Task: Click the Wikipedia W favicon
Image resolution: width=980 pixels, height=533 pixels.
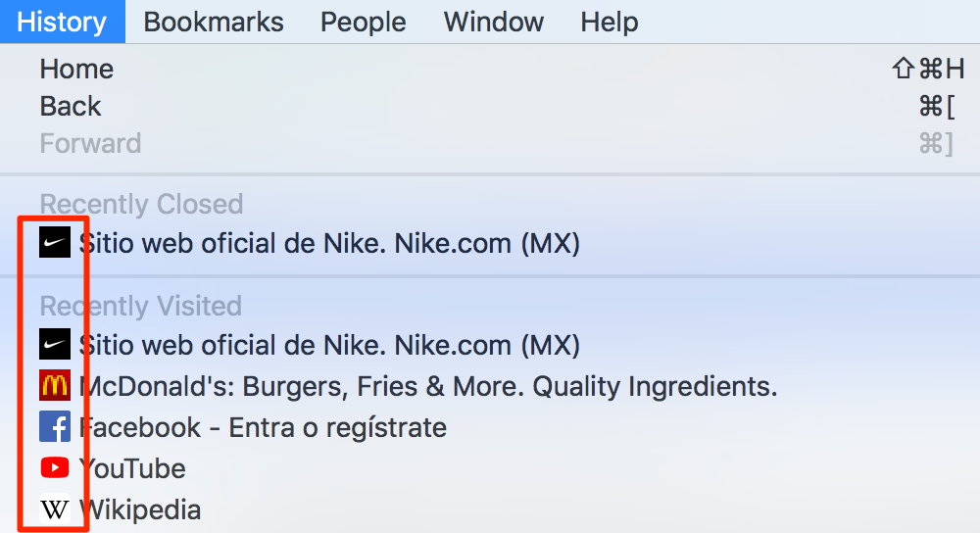Action: 55,509
